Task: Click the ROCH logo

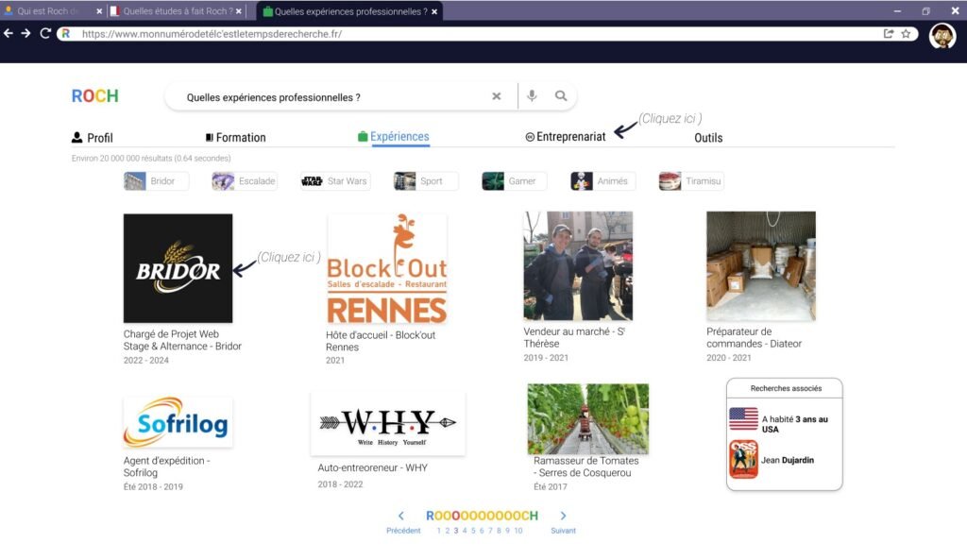Action: pyautogui.click(x=95, y=96)
